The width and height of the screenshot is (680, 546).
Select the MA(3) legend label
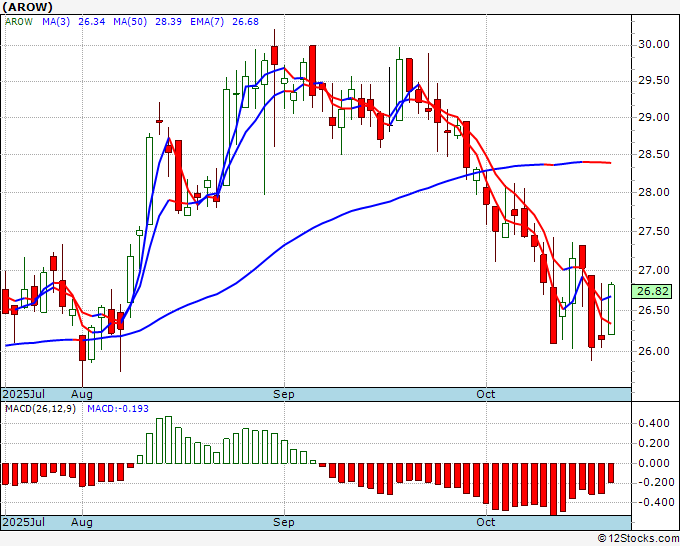click(x=56, y=22)
